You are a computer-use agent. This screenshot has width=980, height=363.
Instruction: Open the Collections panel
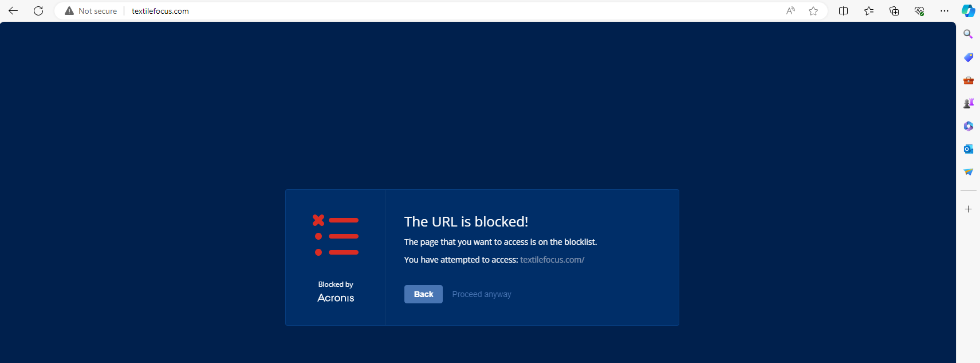[894, 11]
